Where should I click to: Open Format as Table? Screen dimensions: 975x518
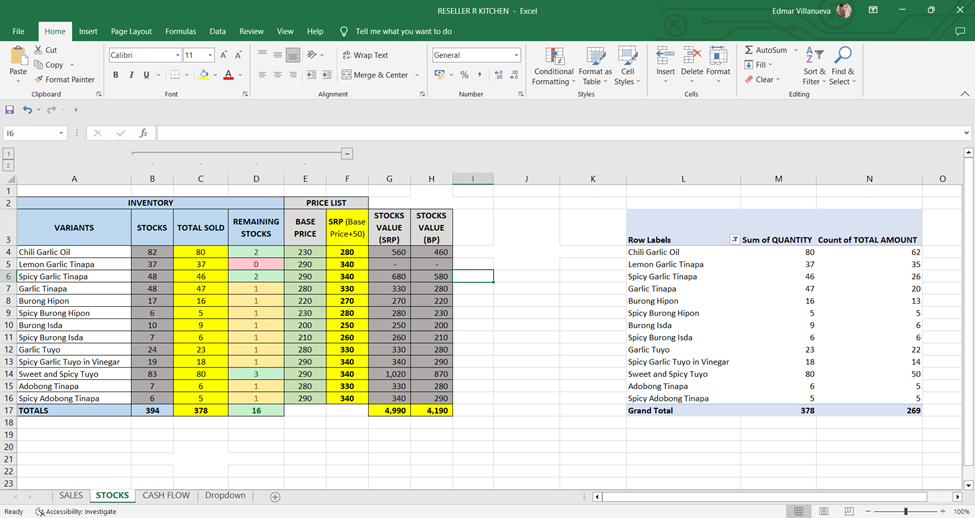click(x=595, y=66)
